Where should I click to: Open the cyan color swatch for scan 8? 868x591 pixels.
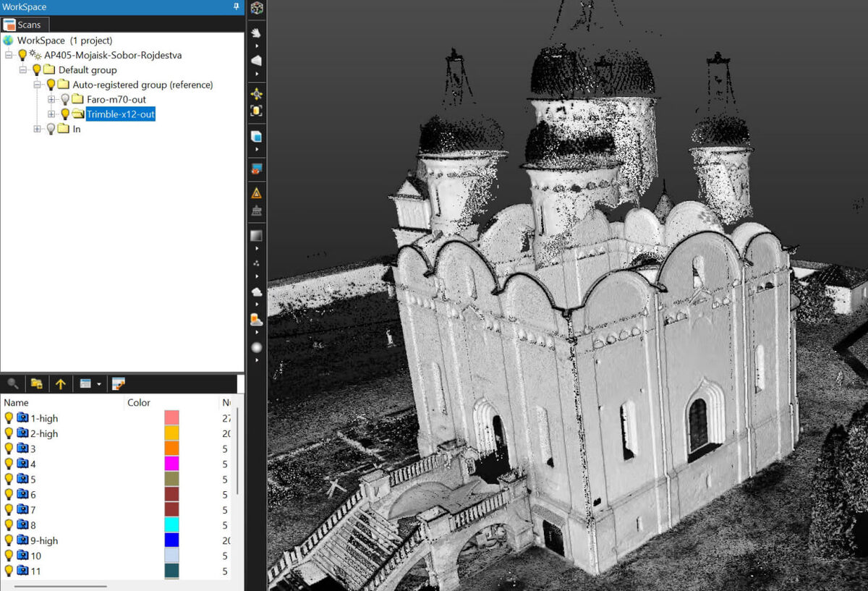point(171,525)
